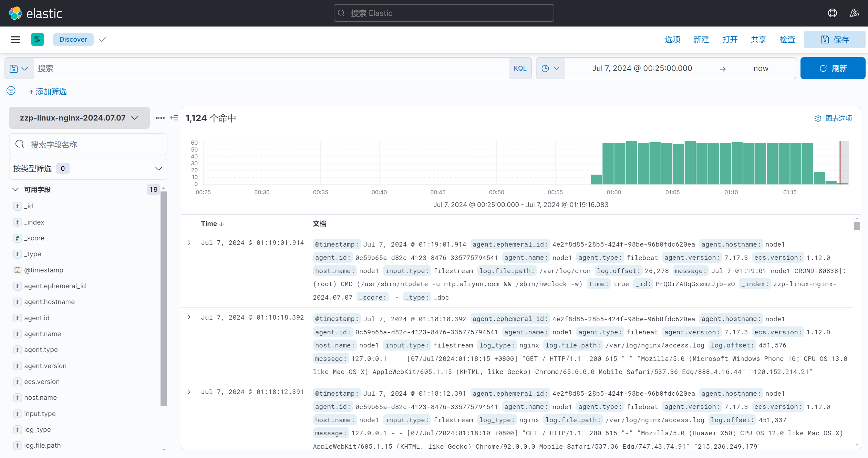
Task: Click the 刷新 refresh button
Action: click(833, 69)
